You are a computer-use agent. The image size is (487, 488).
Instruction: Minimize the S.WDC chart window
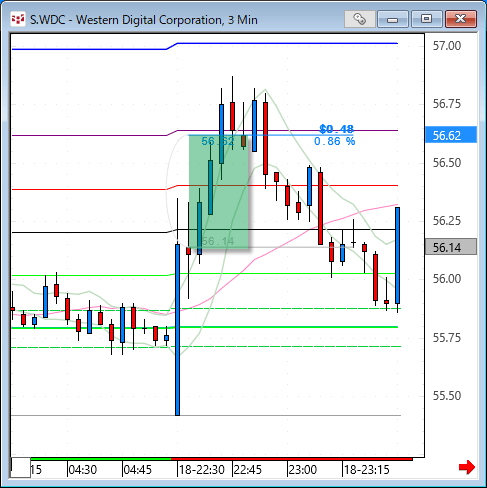pos(393,19)
